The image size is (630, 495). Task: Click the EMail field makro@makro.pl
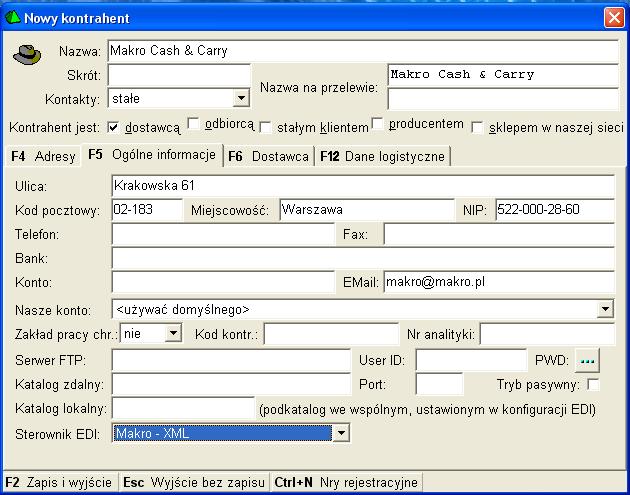click(x=499, y=282)
